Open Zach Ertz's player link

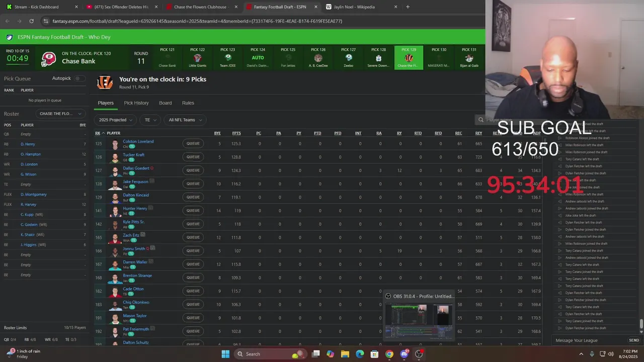(x=131, y=235)
